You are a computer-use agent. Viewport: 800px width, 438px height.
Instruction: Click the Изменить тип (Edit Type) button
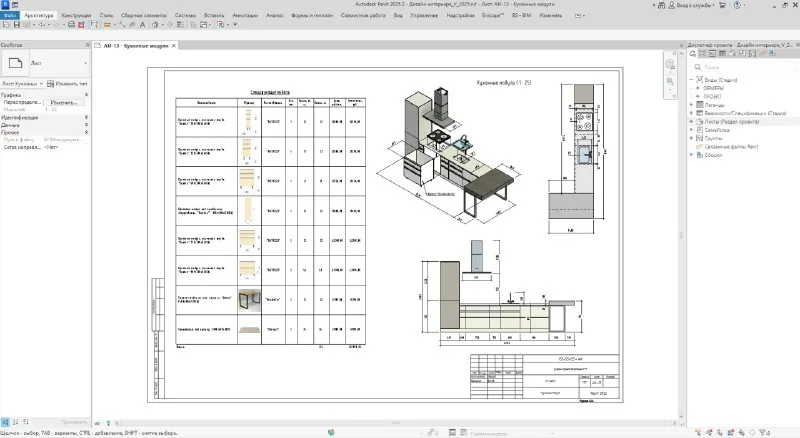[x=67, y=83]
